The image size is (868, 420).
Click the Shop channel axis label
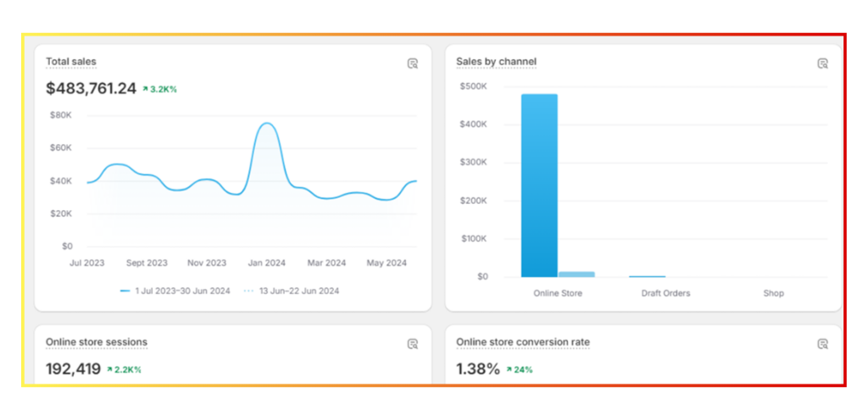[773, 293]
